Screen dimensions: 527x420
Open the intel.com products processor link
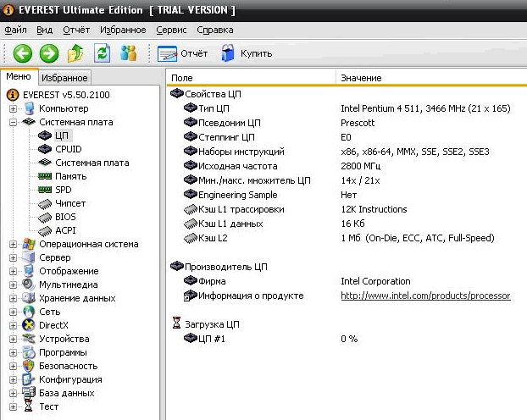tap(425, 296)
